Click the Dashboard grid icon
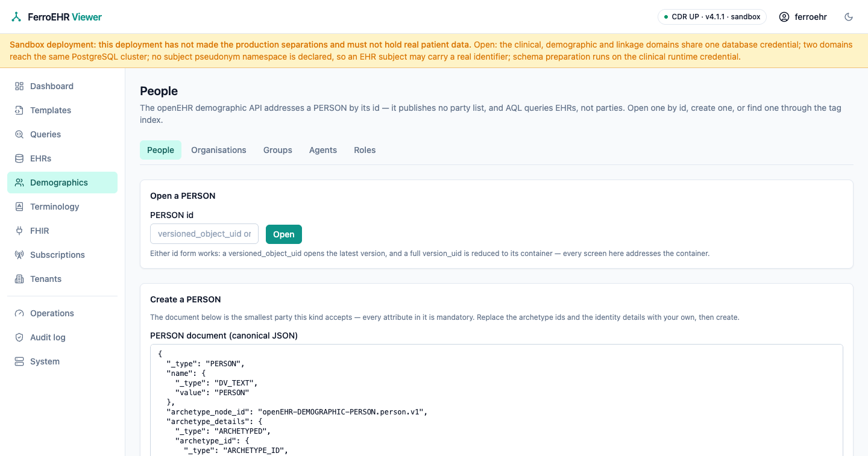This screenshot has width=868, height=456. pos(19,86)
